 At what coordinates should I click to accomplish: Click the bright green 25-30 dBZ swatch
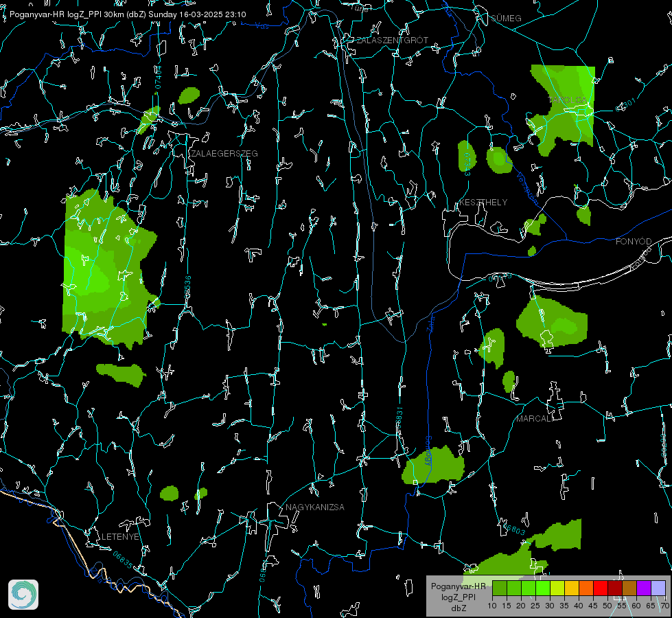point(543,588)
